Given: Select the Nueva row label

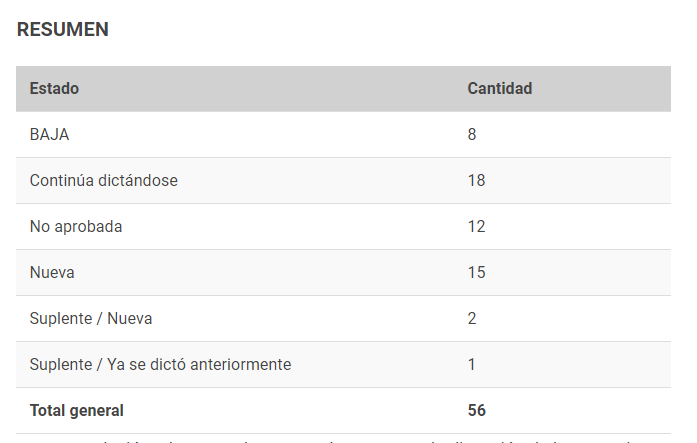Looking at the screenshot, I should [52, 272].
